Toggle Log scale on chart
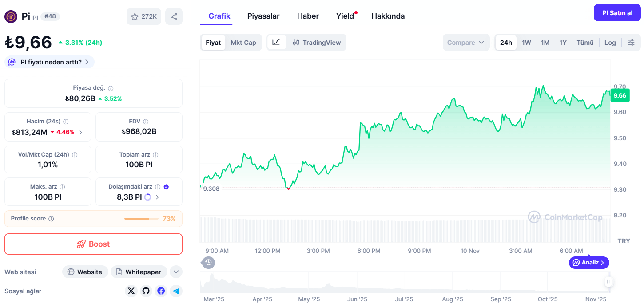This screenshot has height=303, width=644. [x=610, y=43]
